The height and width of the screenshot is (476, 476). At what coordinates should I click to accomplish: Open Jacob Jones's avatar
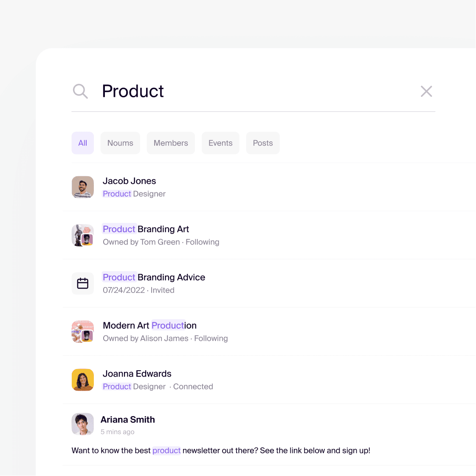tap(82, 187)
